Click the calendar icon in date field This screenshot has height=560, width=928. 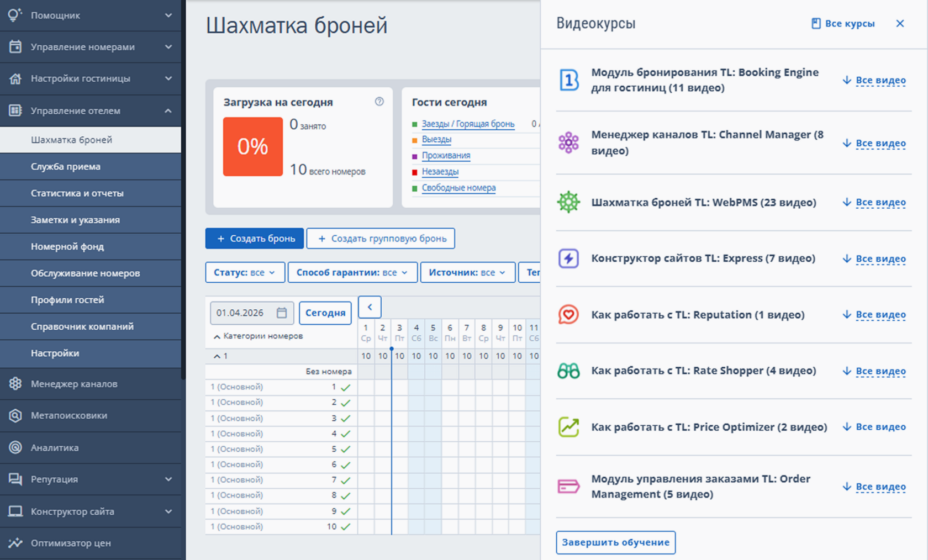coord(282,313)
